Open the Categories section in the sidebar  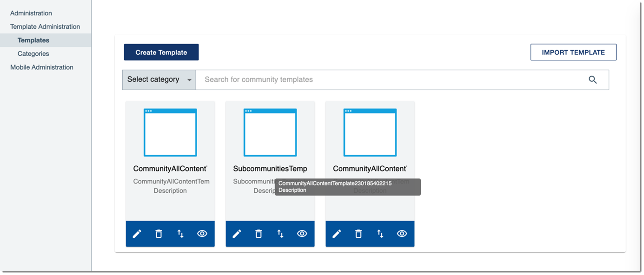pyautogui.click(x=33, y=53)
